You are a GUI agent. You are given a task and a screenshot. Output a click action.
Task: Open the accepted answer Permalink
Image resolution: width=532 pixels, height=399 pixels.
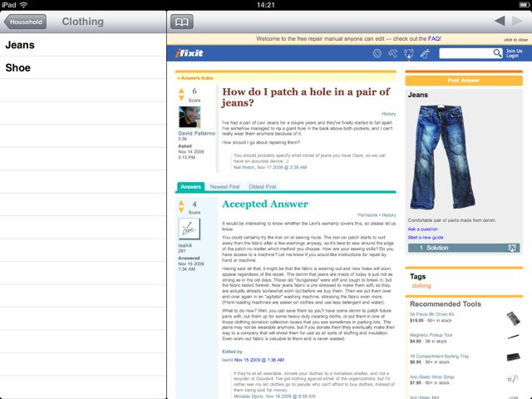(x=367, y=215)
